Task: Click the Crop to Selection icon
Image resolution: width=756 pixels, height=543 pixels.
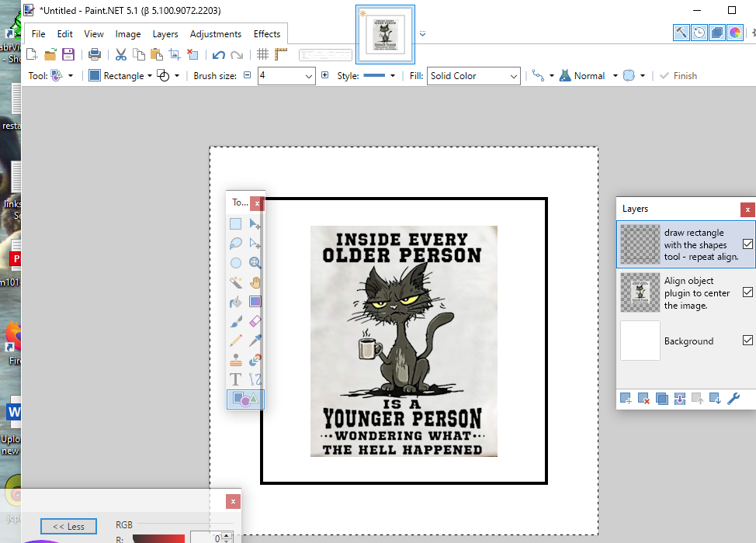Action: point(175,54)
